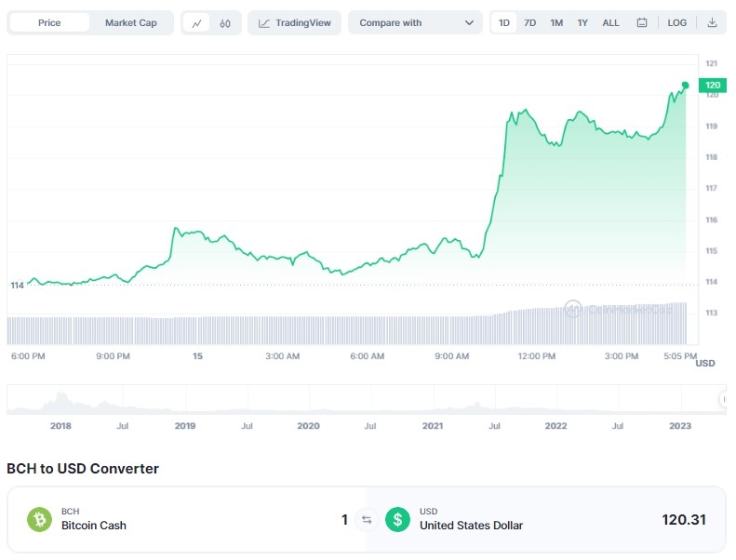Click the 6:00 AM axis label
Screen dimensions: 736x560
click(367, 356)
